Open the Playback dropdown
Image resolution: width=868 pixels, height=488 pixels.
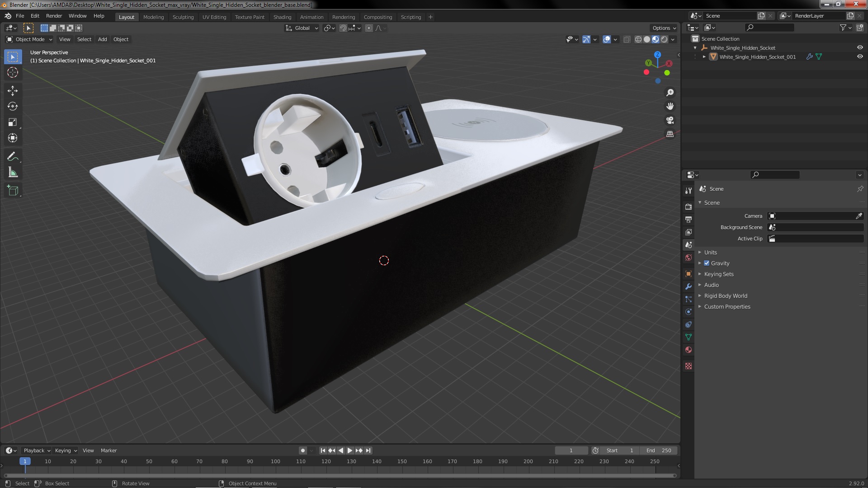(37, 450)
